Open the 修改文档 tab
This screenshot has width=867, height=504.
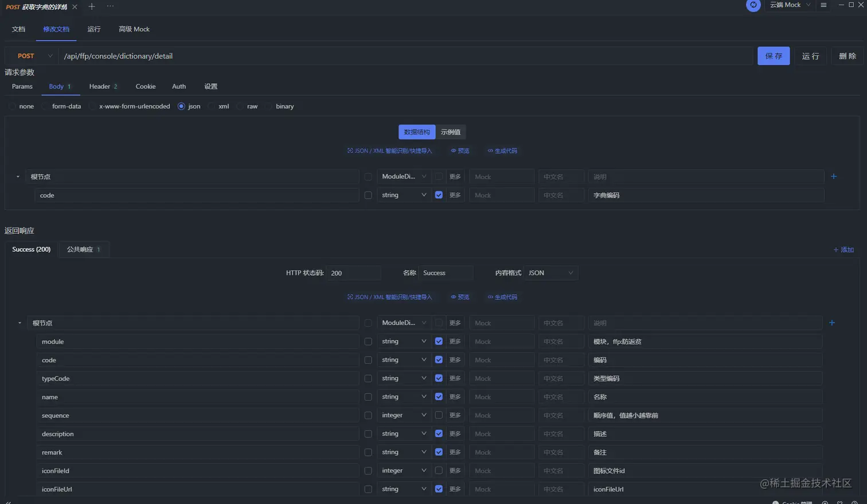tap(56, 29)
